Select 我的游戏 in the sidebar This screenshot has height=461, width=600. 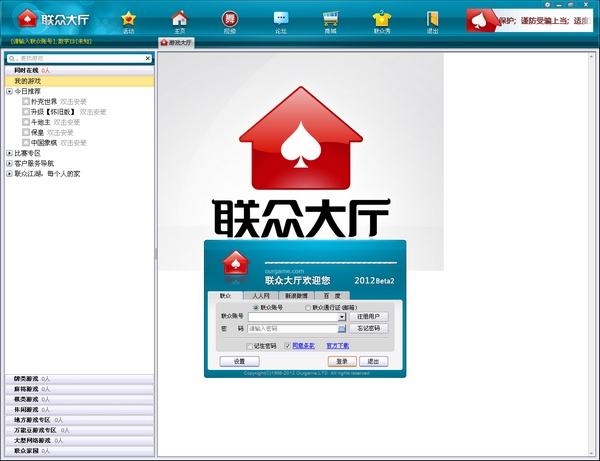(80, 81)
